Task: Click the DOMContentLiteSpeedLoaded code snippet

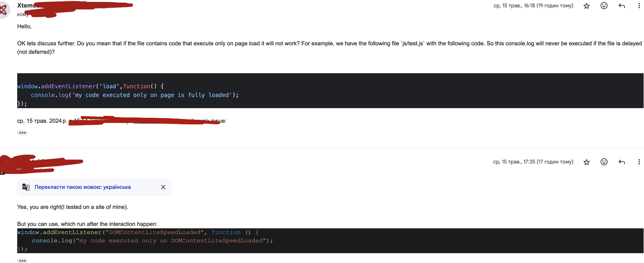Action: [145, 240]
